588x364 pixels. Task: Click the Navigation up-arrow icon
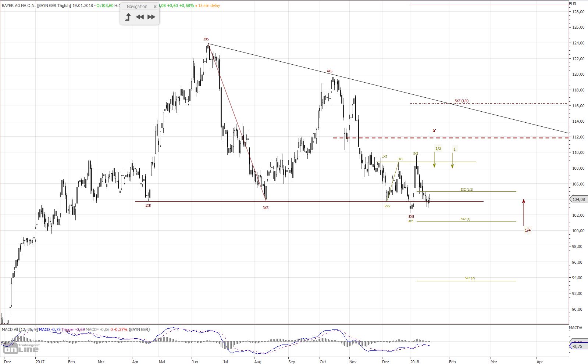[128, 17]
